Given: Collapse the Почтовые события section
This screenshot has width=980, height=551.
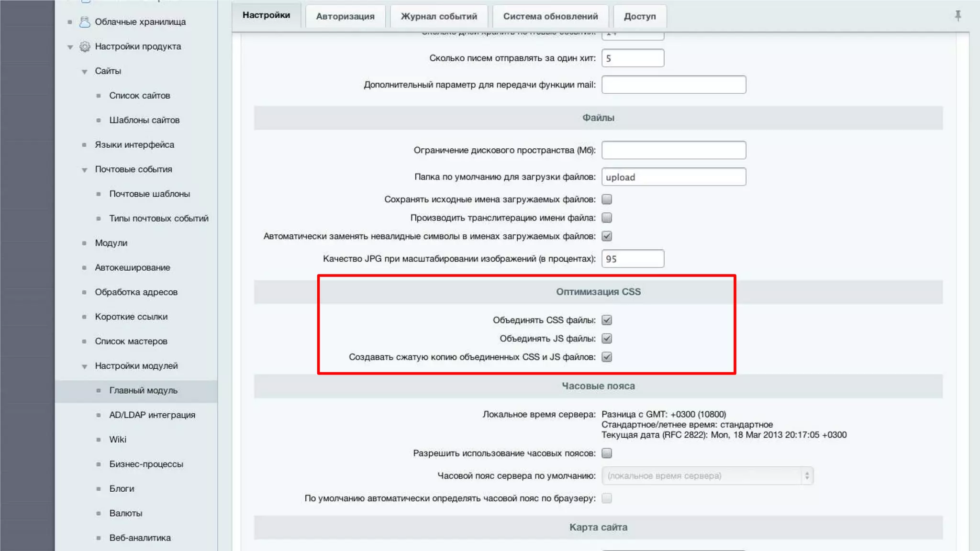Looking at the screenshot, I should 85,170.
